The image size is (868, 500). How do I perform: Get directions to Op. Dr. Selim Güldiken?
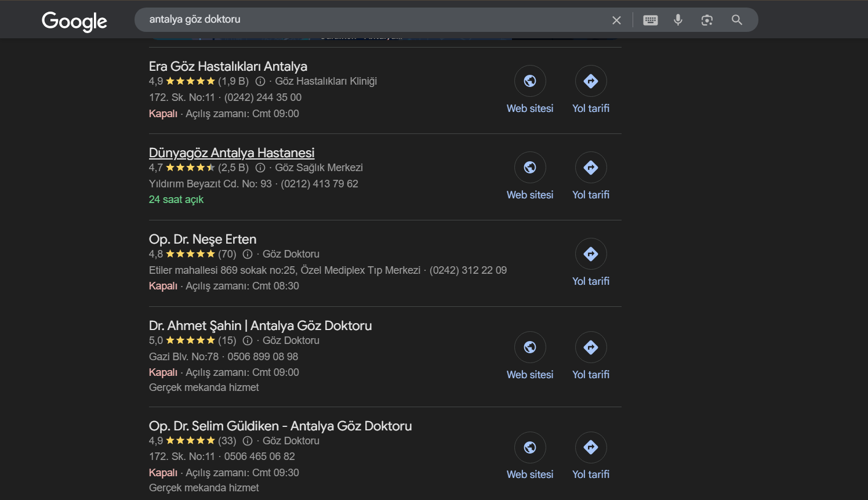click(590, 448)
